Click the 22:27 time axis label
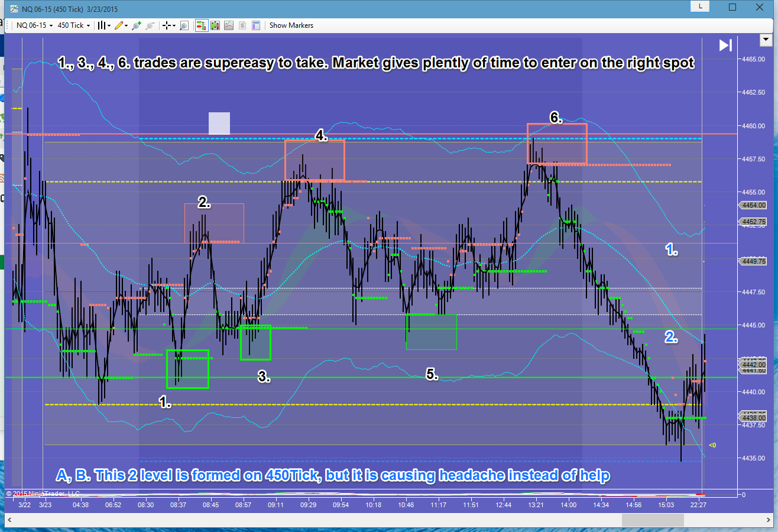This screenshot has height=532, width=778. pyautogui.click(x=698, y=505)
